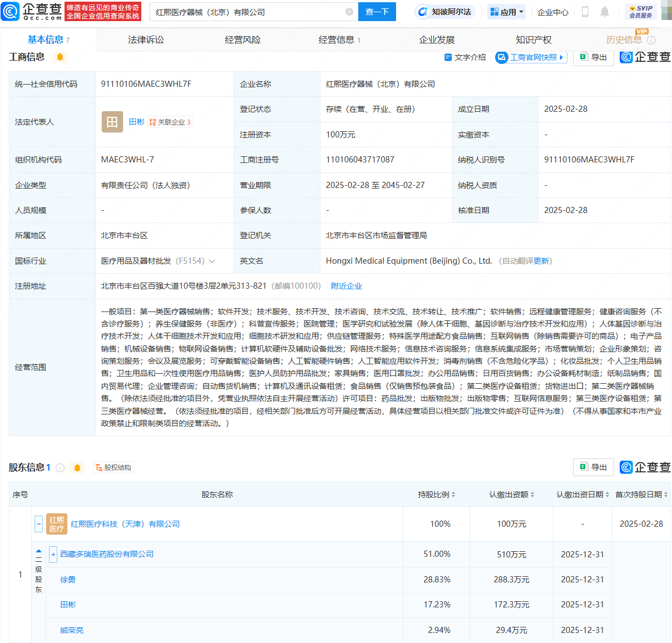Screen dimensions: 672x643
Task: Click the Qichacha logo in the header
Action: coord(32,11)
